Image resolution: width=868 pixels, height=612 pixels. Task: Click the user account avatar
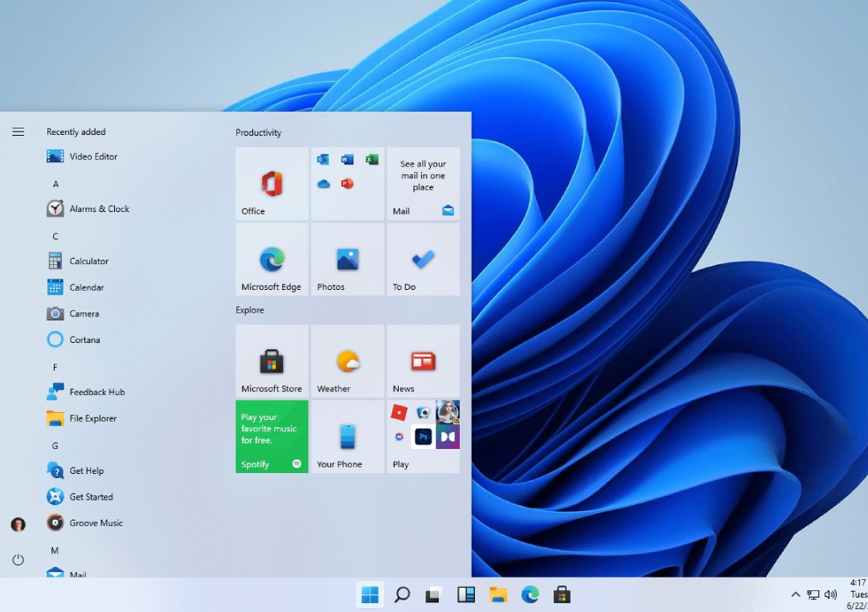pos(18,524)
